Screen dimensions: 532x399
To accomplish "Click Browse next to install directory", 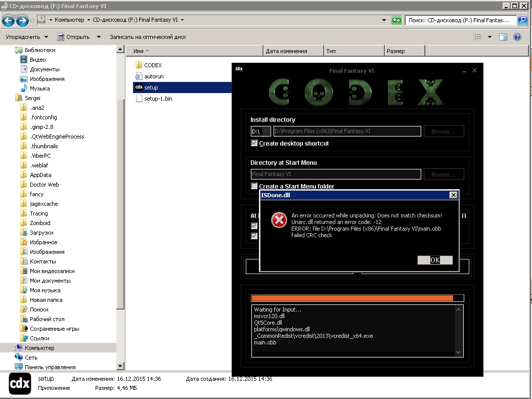I will [444, 131].
